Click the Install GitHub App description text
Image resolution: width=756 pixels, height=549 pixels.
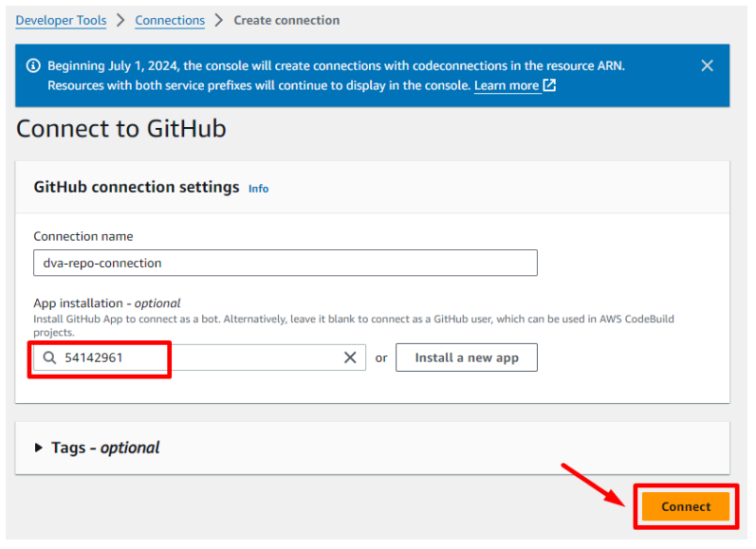(x=354, y=325)
